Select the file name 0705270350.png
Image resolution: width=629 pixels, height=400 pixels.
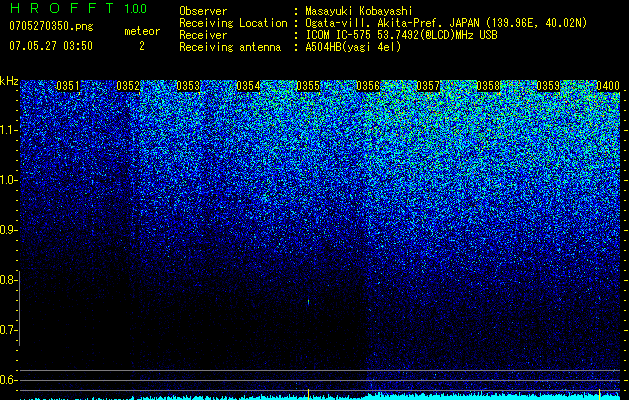[51, 26]
